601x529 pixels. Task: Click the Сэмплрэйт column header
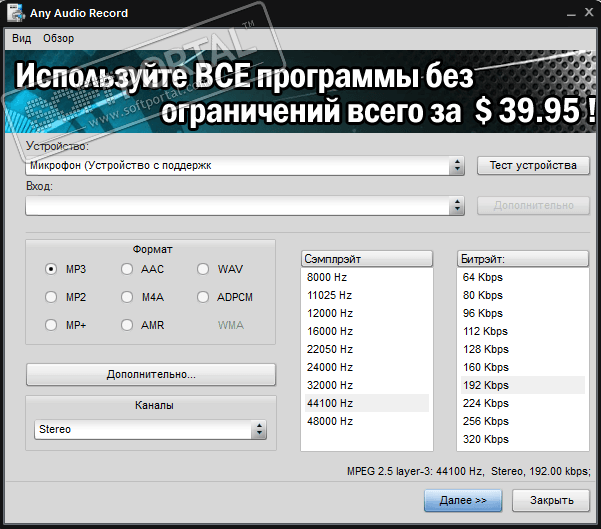pos(367,259)
